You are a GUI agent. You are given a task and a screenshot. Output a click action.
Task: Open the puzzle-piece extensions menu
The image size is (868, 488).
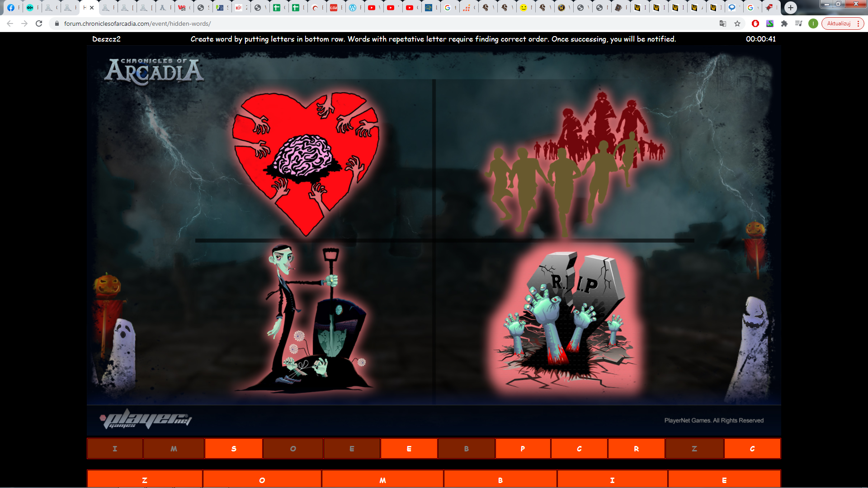(784, 23)
